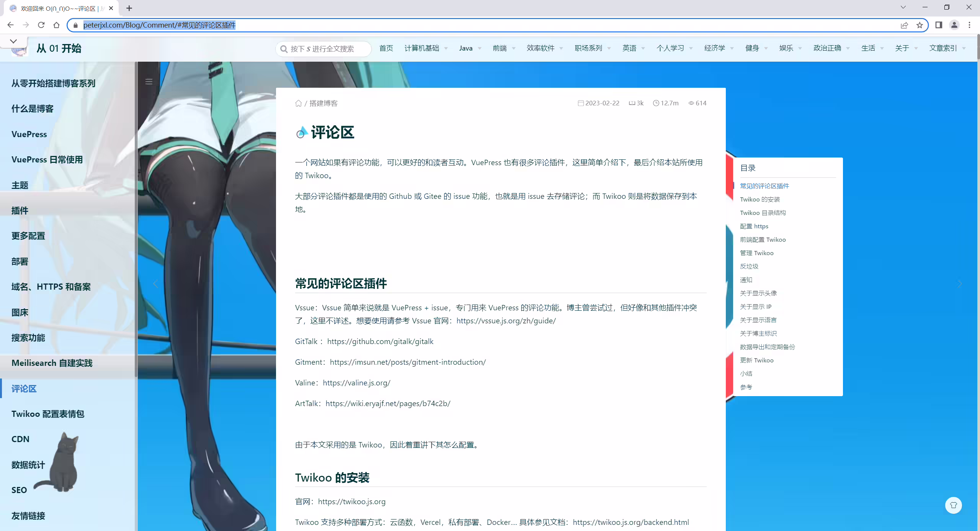Click the breadcrumb home icon

299,103
